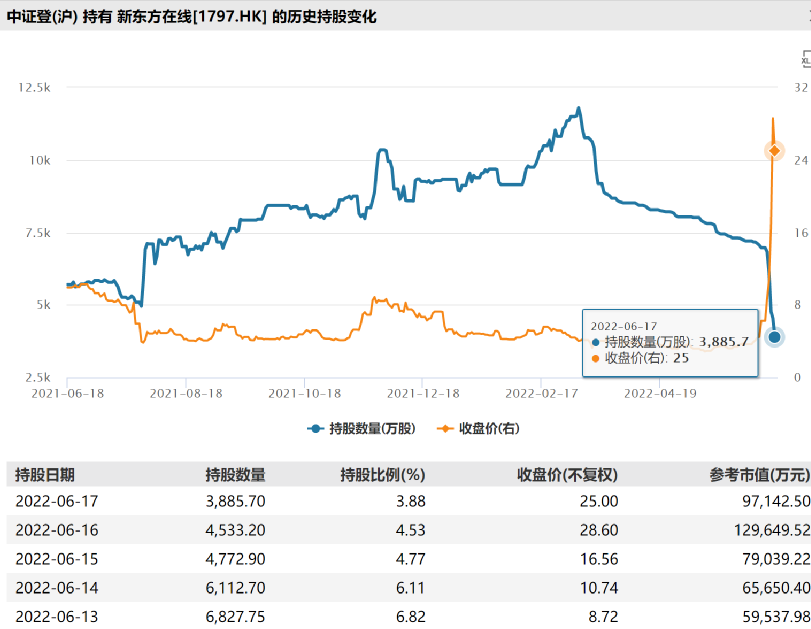The height and width of the screenshot is (629, 811).
Task: Click the market value 97,142.50
Action: pos(776,501)
